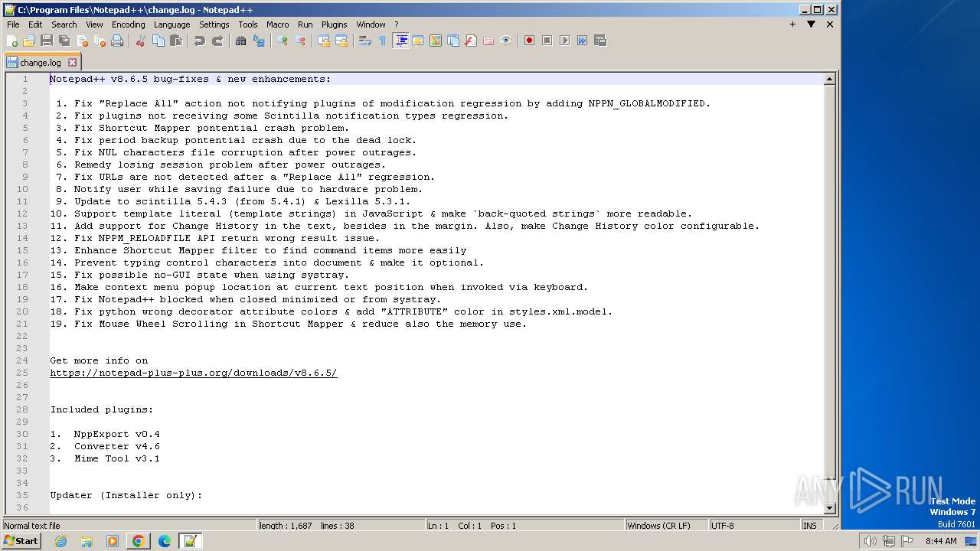Open the Replace dialog from toolbar

259,41
